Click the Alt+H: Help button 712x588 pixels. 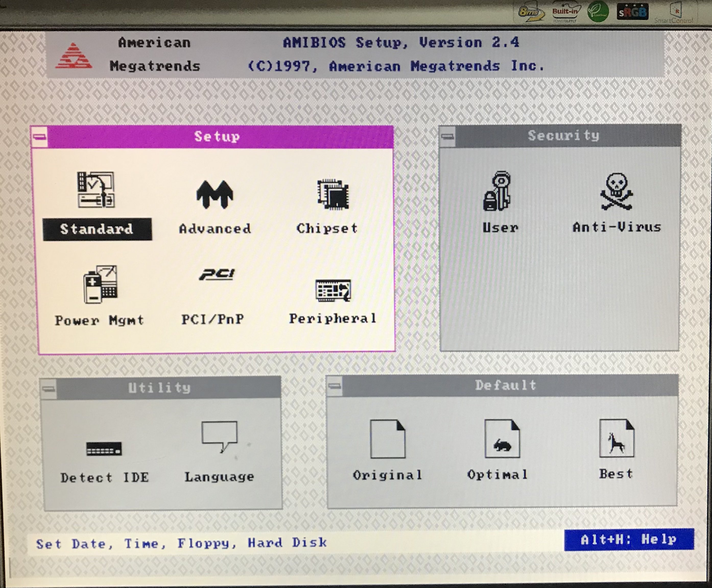point(629,540)
